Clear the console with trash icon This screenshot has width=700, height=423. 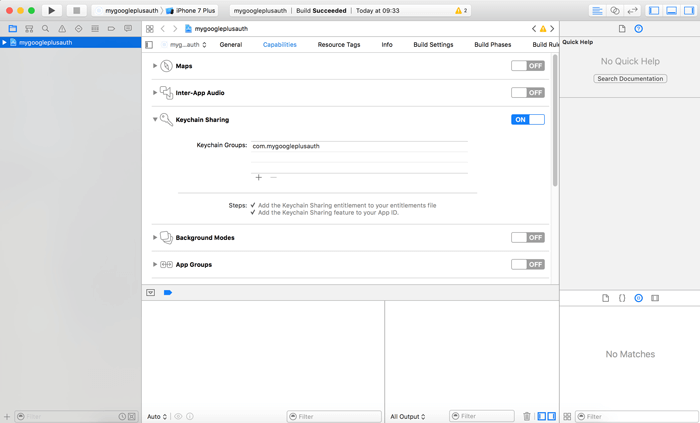click(x=527, y=416)
